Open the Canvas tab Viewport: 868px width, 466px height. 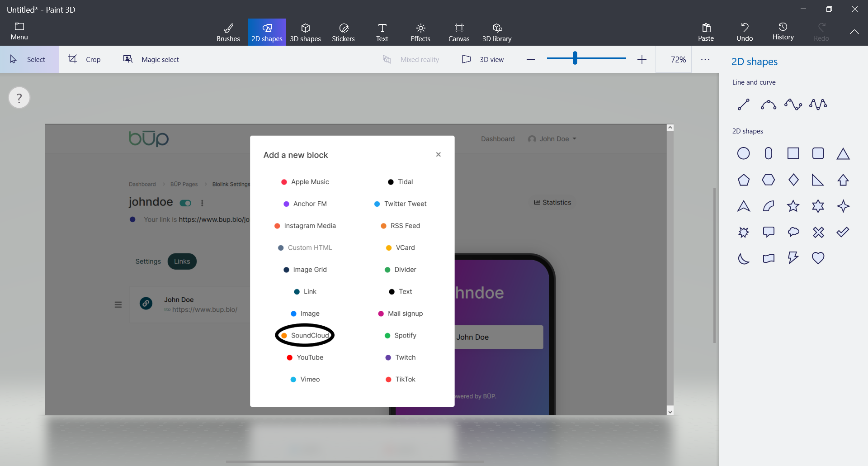(x=459, y=33)
